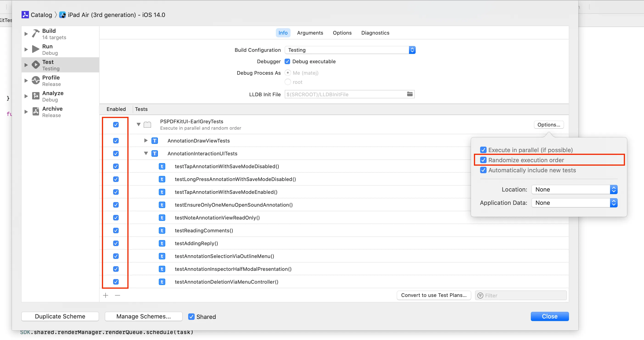Open the Build Configuration dropdown showing Testing

[412, 50]
